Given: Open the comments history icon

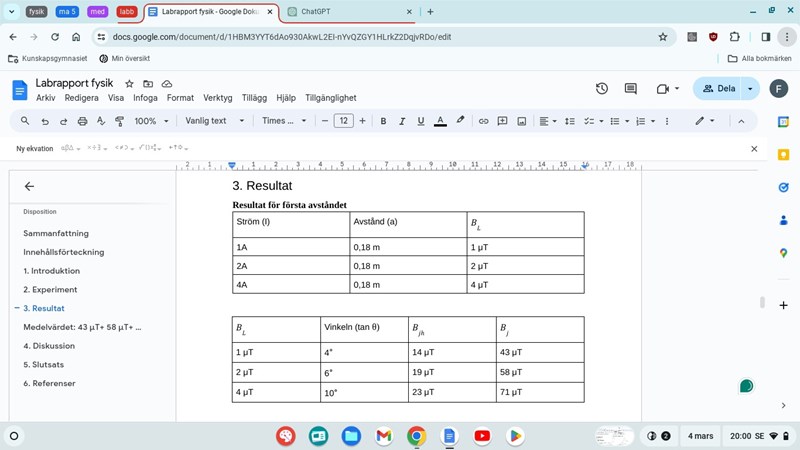Looking at the screenshot, I should pos(631,89).
